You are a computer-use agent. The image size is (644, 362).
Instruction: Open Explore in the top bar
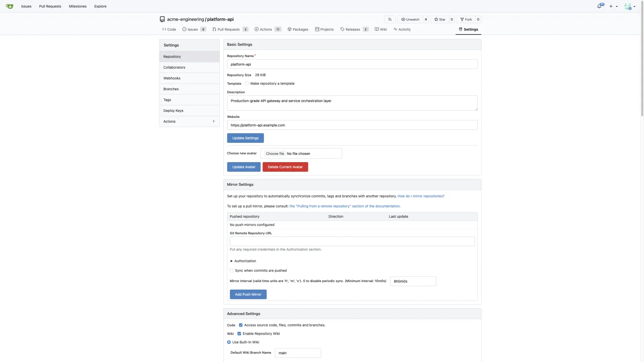(x=100, y=6)
